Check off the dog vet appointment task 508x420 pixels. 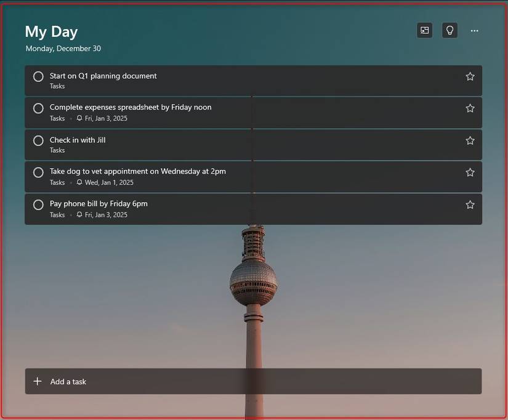coord(38,172)
